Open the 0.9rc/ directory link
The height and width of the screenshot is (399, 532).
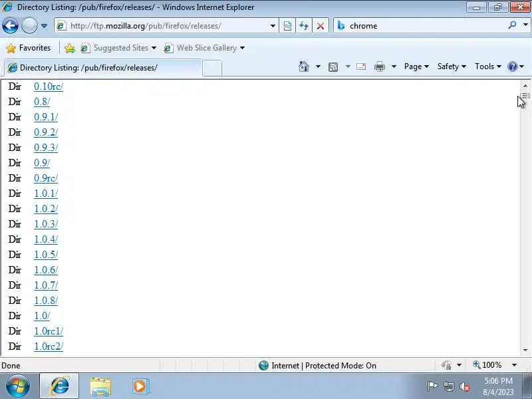click(46, 178)
